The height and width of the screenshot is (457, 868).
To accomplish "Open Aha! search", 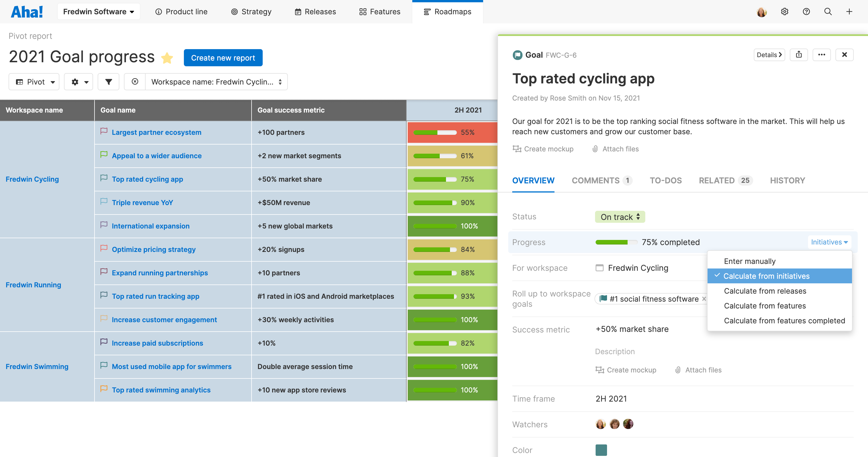I will 828,11.
